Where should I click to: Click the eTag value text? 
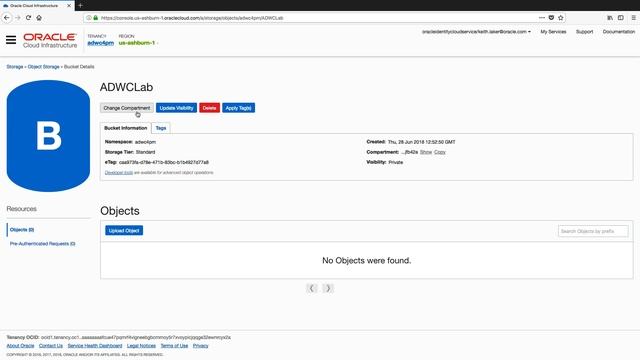[x=164, y=162]
